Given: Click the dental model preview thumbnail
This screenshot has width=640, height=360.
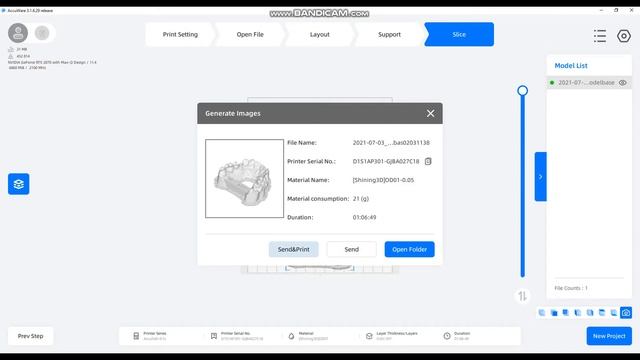Looking at the screenshot, I should pos(244,178).
